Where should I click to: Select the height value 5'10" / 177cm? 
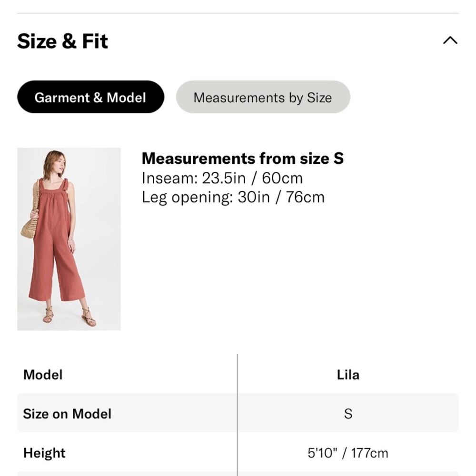click(349, 453)
